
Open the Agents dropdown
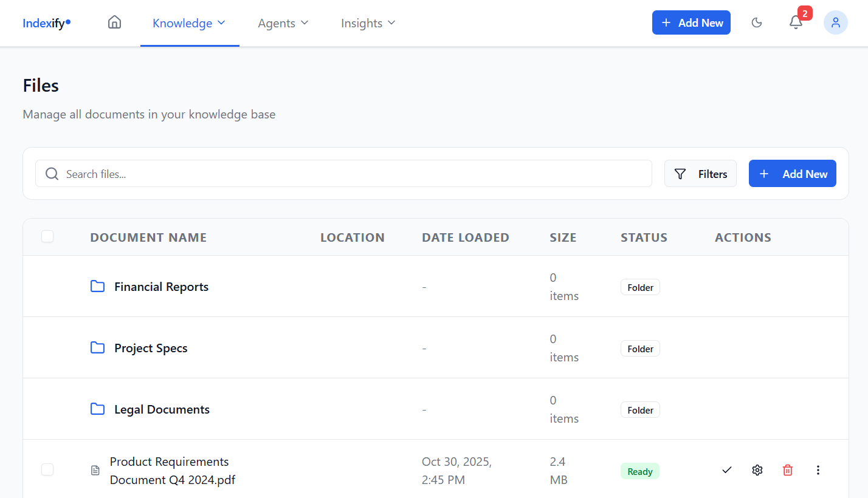283,22
